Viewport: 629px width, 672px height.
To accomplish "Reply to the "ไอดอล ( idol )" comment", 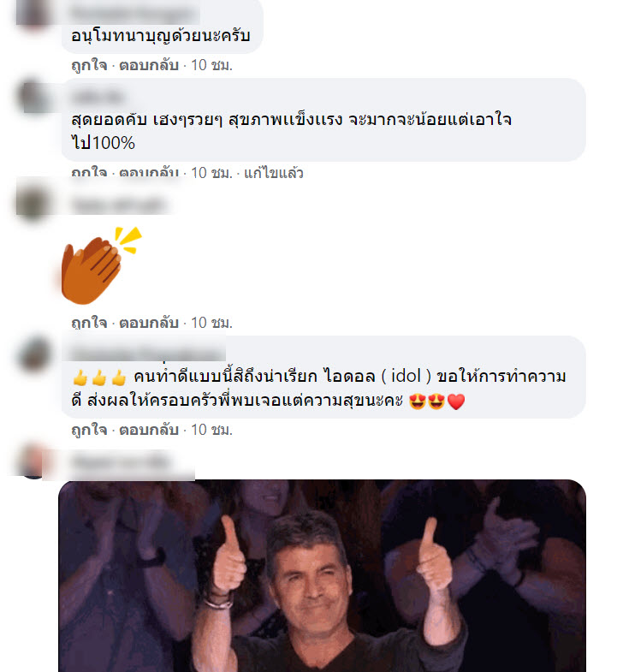I will point(148,430).
